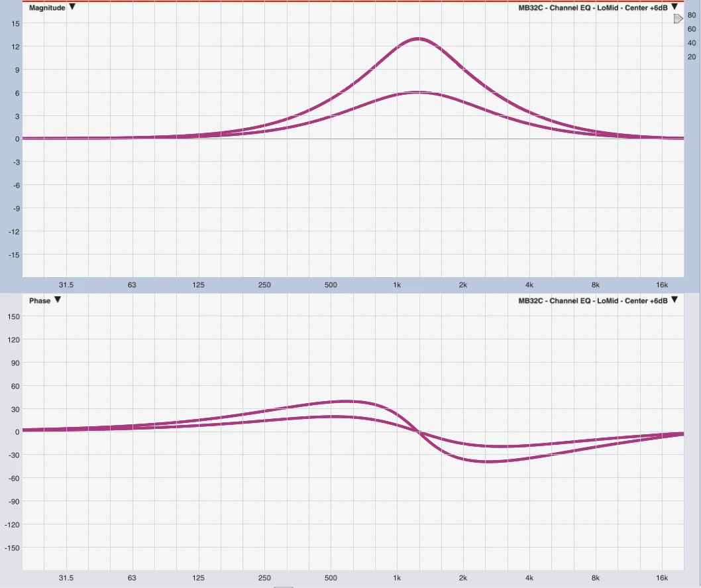Viewport: 701px width, 588px height.
Task: Click the upper phase curve's positive peak
Action: pyautogui.click(x=347, y=401)
